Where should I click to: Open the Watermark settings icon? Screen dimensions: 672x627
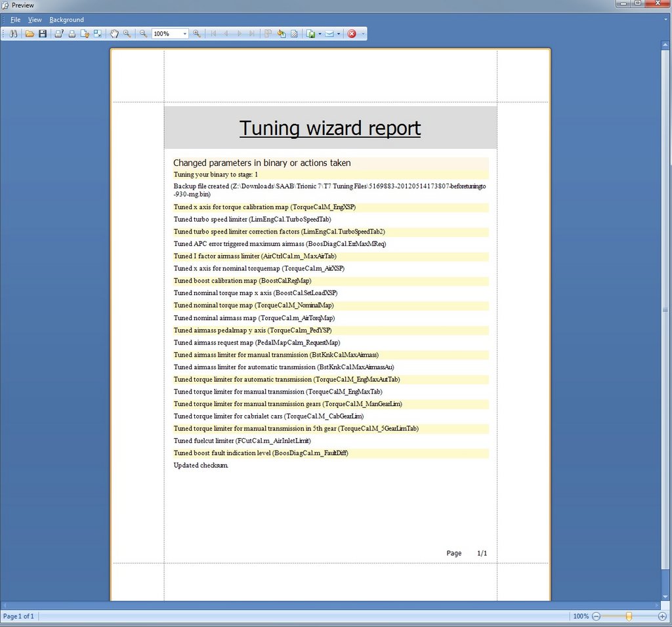[294, 33]
